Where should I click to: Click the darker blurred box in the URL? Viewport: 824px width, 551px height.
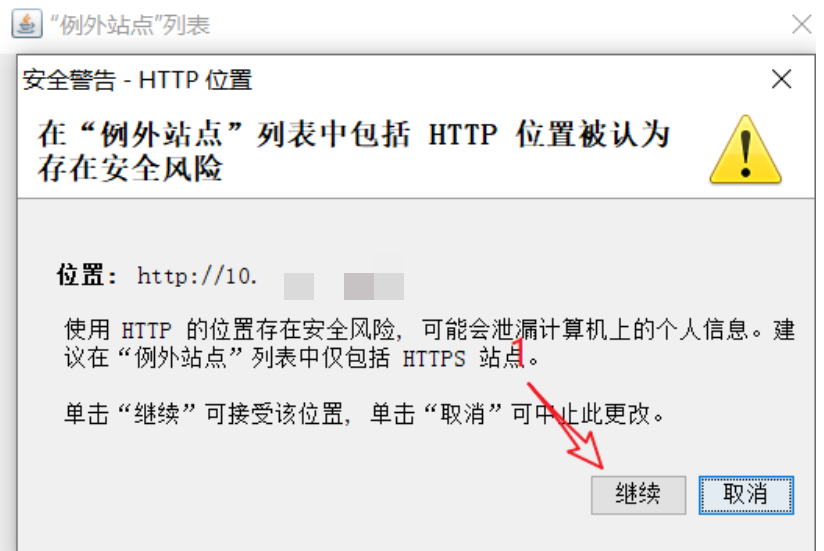[x=359, y=286]
